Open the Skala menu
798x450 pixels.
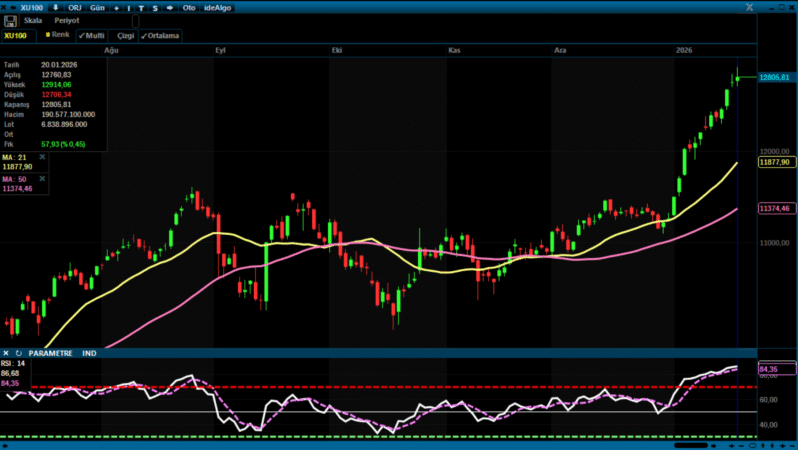[32, 20]
